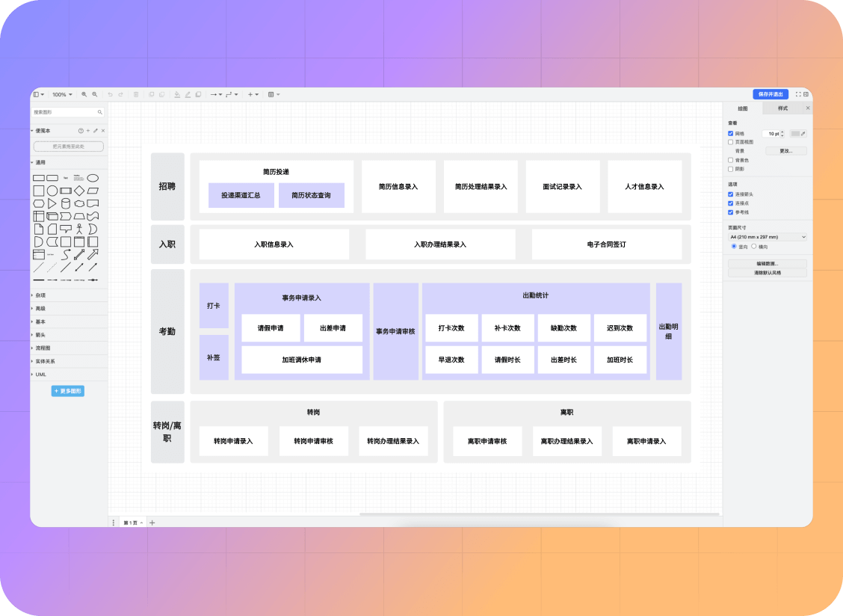Image resolution: width=843 pixels, height=616 pixels.
Task: Click the fill color bucket icon
Action: (177, 95)
